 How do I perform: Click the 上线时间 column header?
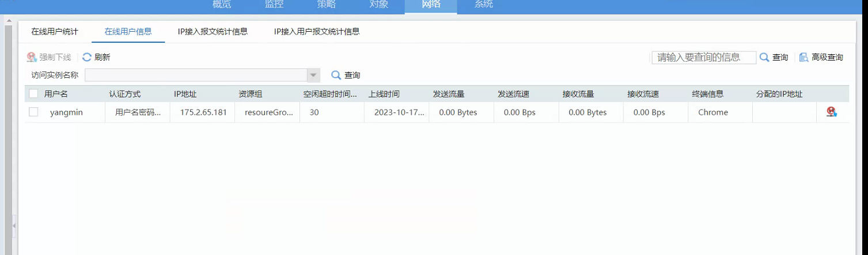coord(384,93)
